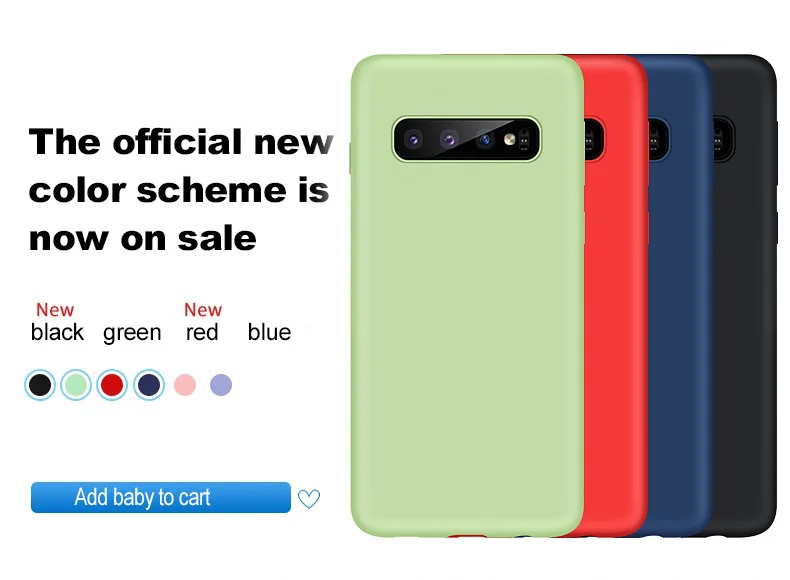790x580 pixels.
Task: Select the mint green color swatch
Action: click(76, 385)
